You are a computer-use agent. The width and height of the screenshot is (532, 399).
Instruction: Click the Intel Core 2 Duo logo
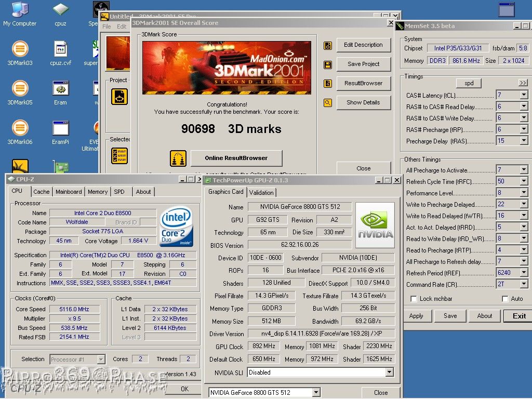pos(177,226)
